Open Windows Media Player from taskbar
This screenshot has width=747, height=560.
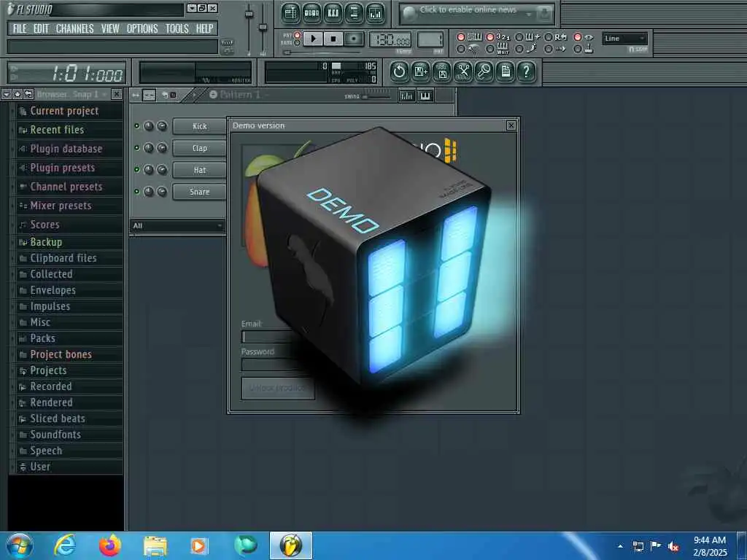pos(198,545)
